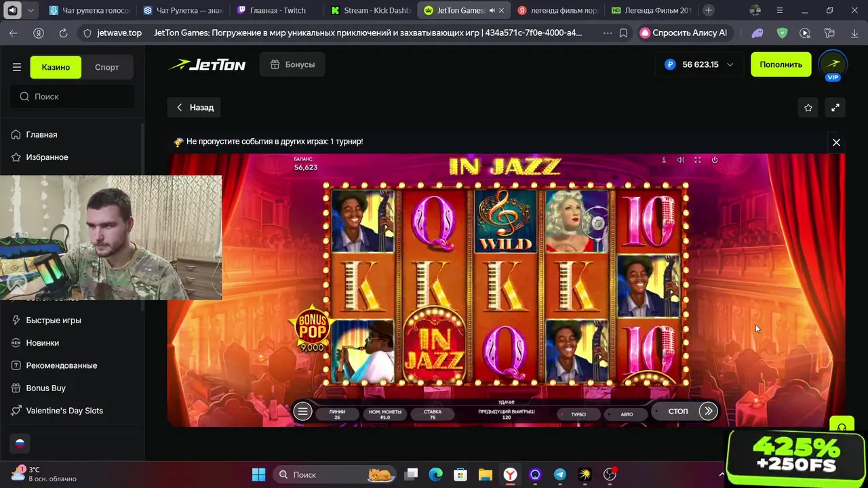The height and width of the screenshot is (488, 868).
Task: Open the slot game round menu button
Action: pyautogui.click(x=302, y=411)
